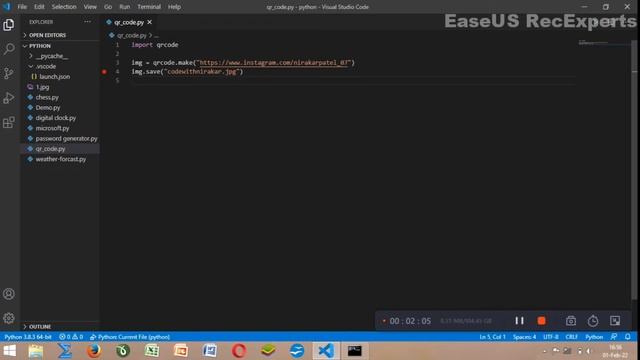Screen dimensions: 640x360
Task: Open Go menu
Action: click(x=108, y=7)
